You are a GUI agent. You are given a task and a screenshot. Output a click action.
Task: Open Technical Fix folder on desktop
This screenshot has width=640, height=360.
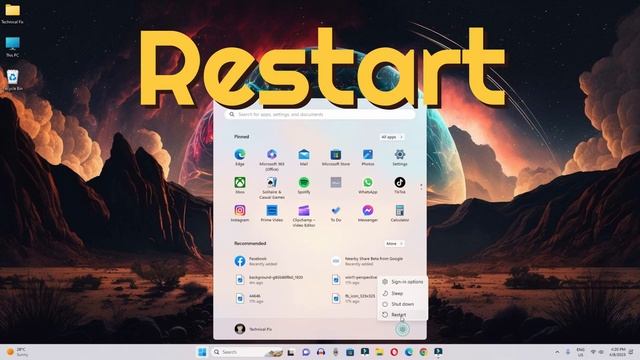[x=12, y=13]
